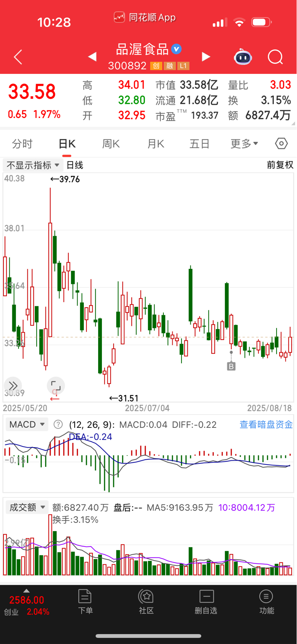Screen dimensions: 297x644
Task: Open 不显示指标 indicator dropdown
Action: pos(33,165)
